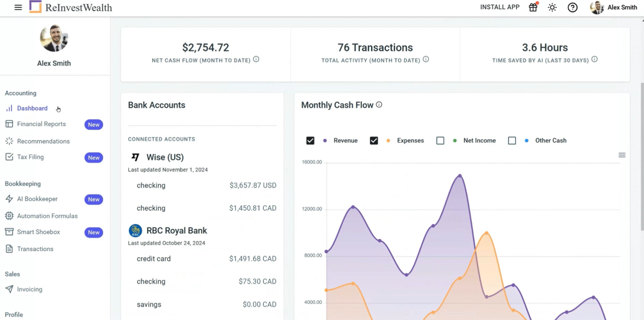Click the 76 Transactions value
The image size is (644, 320).
pos(375,47)
